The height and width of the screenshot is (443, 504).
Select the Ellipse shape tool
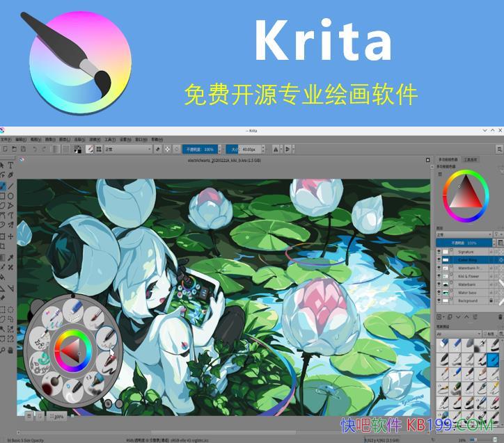click(x=10, y=196)
